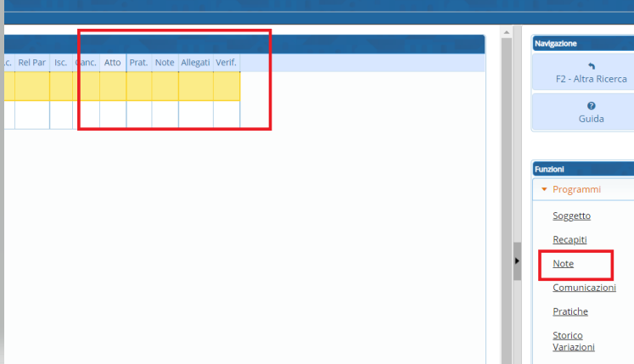Click the black arrow on the panel splitter

[x=517, y=261]
